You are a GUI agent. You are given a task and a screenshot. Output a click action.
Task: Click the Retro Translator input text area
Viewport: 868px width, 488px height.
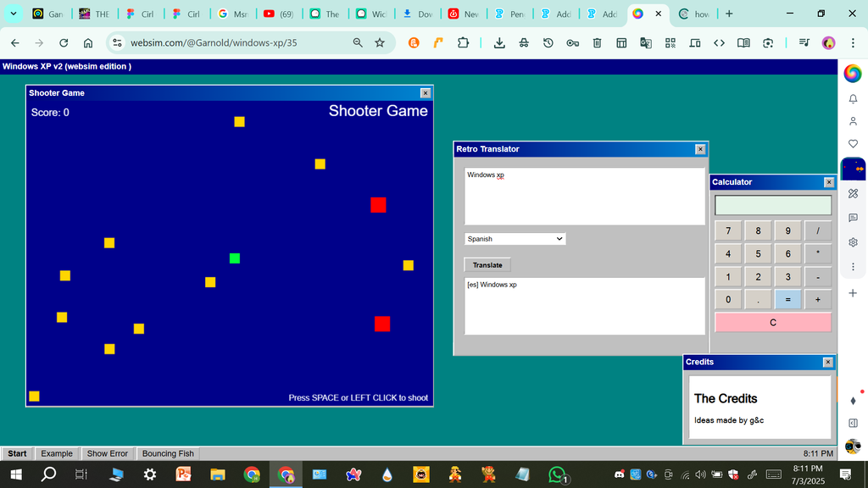pyautogui.click(x=584, y=197)
